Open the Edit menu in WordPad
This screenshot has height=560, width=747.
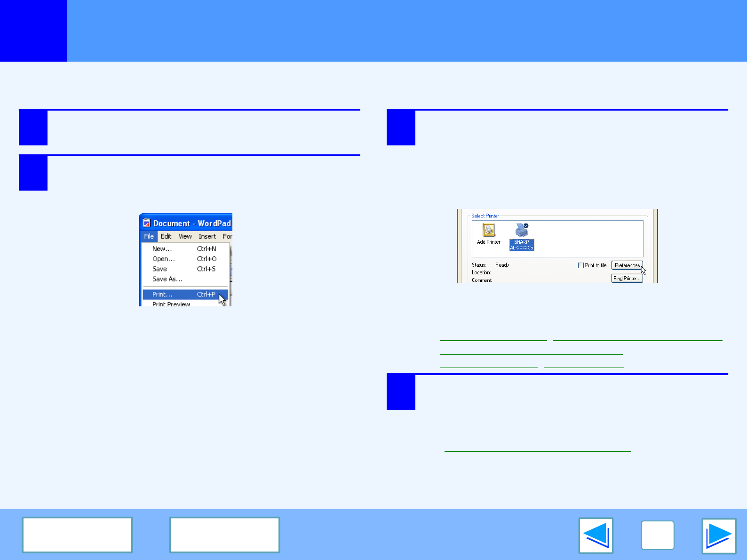pyautogui.click(x=166, y=236)
